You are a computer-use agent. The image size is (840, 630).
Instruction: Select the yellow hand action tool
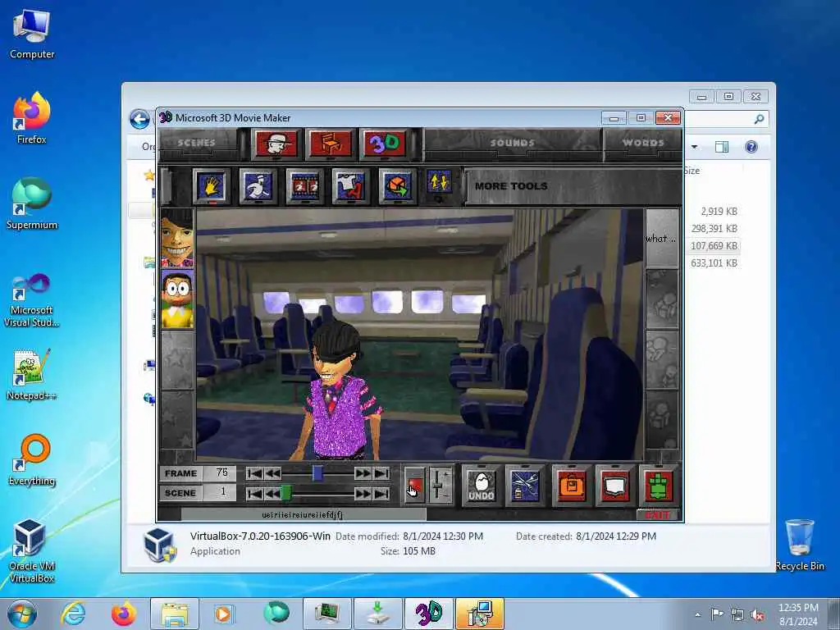click(212, 186)
